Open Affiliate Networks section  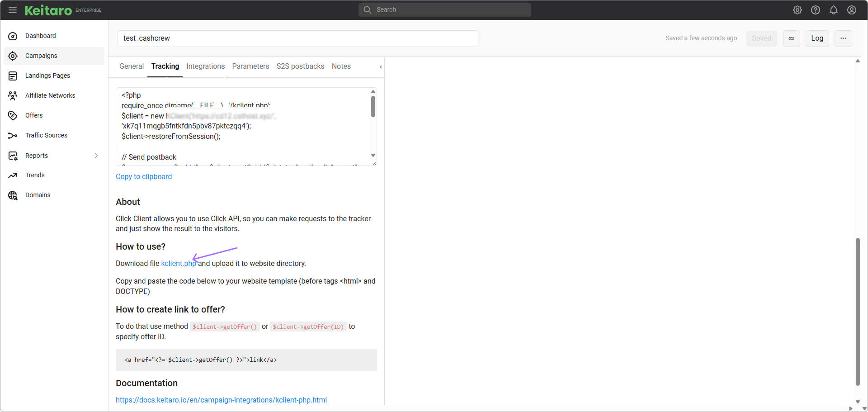pyautogui.click(x=50, y=95)
